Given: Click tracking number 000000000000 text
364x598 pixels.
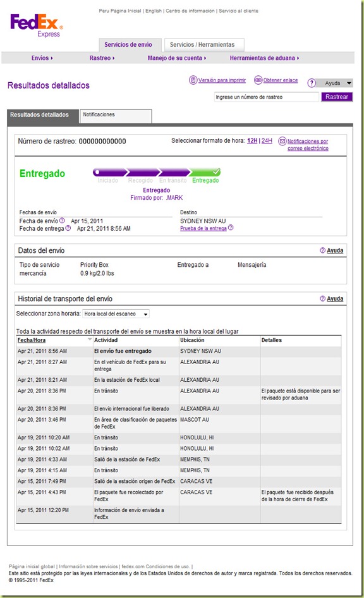Looking at the screenshot, I should pyautogui.click(x=102, y=141).
